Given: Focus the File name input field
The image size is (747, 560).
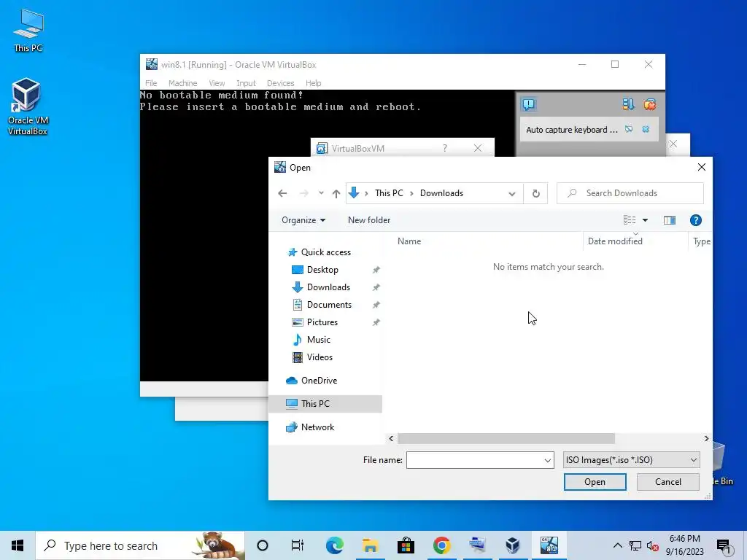Looking at the screenshot, I should tap(474, 460).
